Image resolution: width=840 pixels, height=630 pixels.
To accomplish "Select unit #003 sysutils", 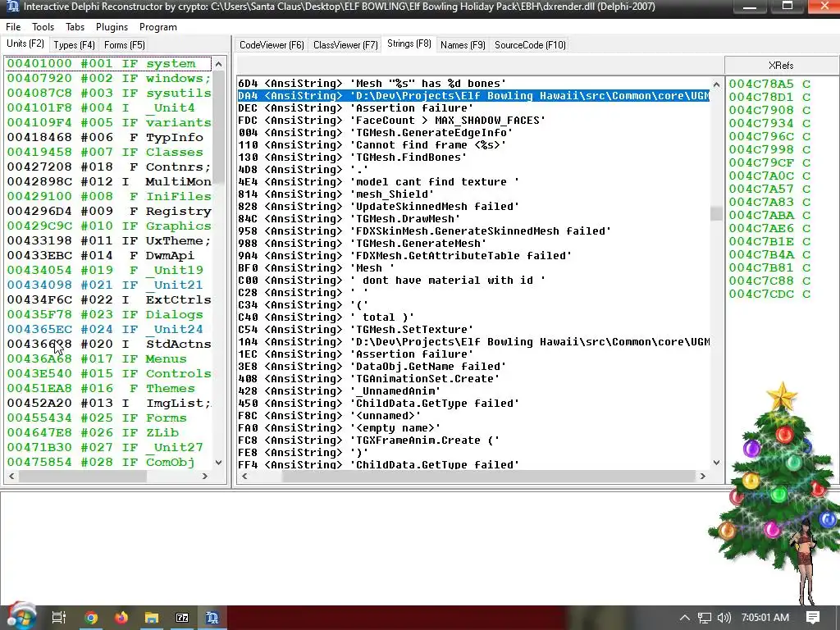I will pos(109,94).
